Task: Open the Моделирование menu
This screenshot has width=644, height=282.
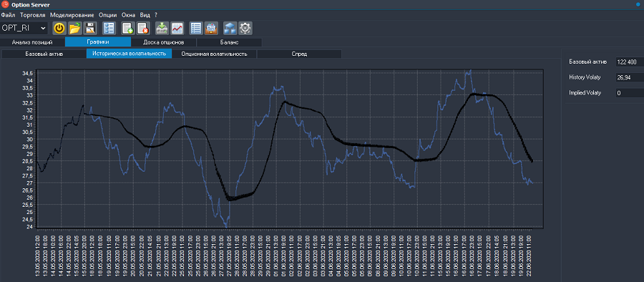Action: click(72, 15)
